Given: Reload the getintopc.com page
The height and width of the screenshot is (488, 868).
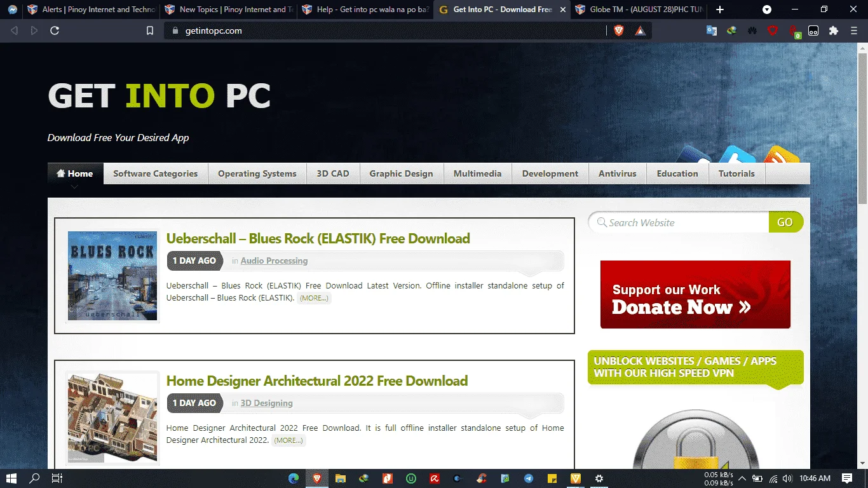Looking at the screenshot, I should (x=55, y=30).
